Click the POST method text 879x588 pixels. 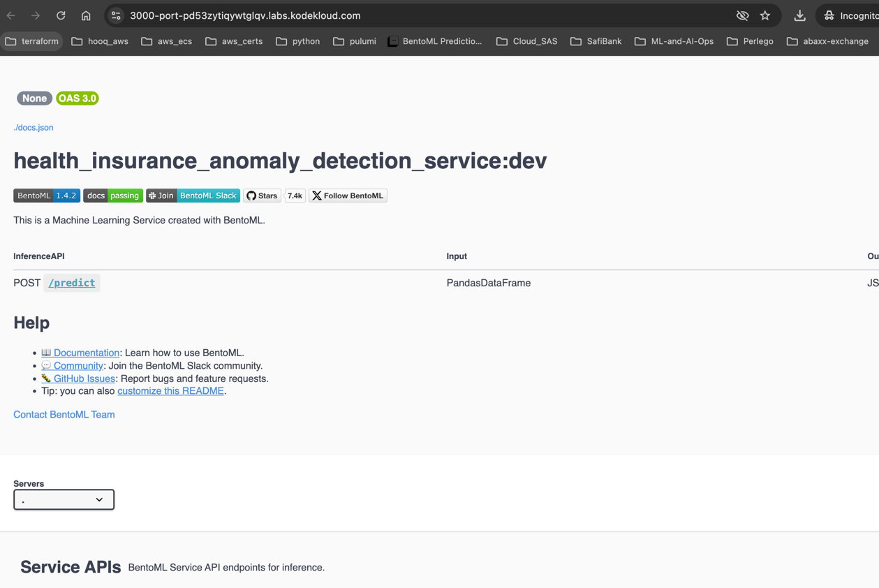point(27,283)
